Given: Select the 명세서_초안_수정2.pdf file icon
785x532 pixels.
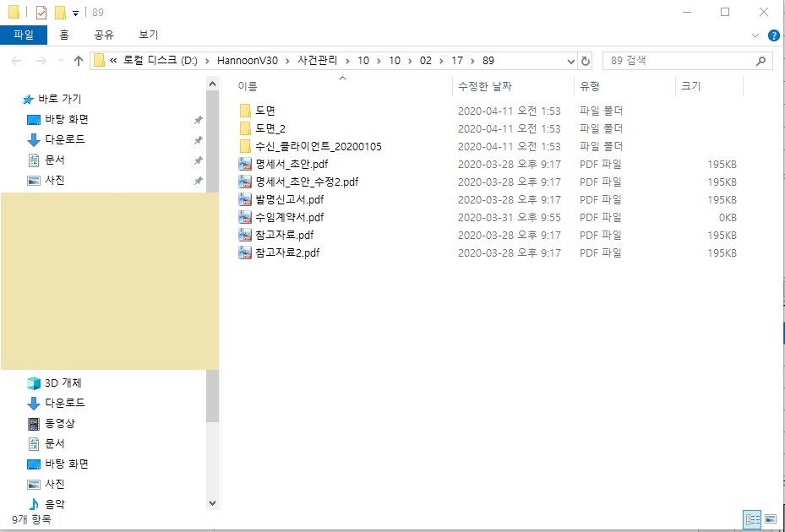Looking at the screenshot, I should tap(245, 182).
